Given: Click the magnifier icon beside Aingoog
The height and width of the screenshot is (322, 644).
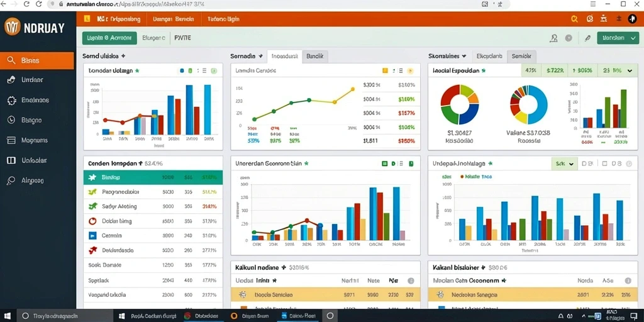Looking at the screenshot, I should click(x=11, y=180).
